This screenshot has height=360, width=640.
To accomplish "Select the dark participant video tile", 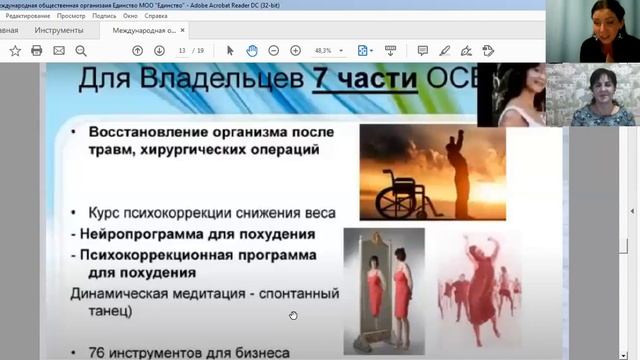I will tap(511, 95).
